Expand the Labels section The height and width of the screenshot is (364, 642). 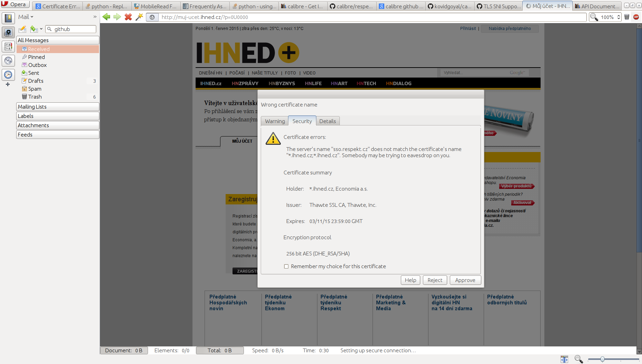[58, 116]
